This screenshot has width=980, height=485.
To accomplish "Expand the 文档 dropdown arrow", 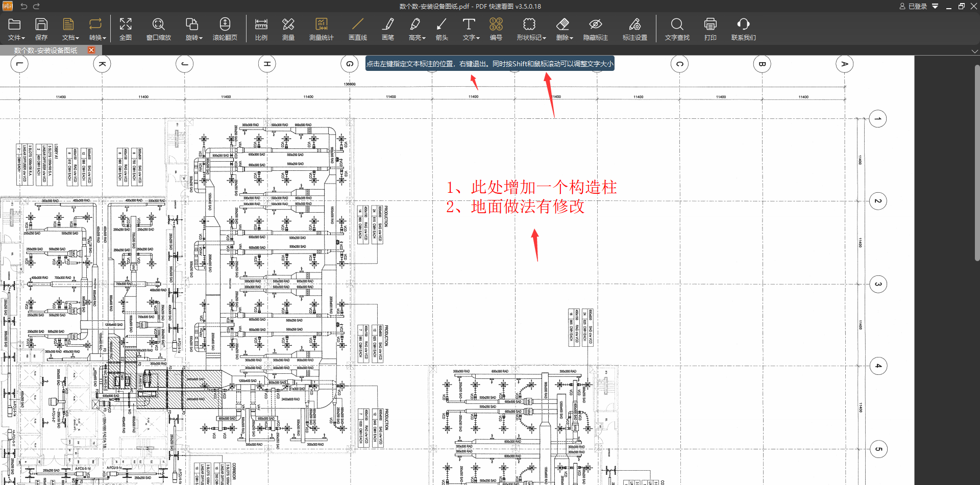I will click(78, 38).
